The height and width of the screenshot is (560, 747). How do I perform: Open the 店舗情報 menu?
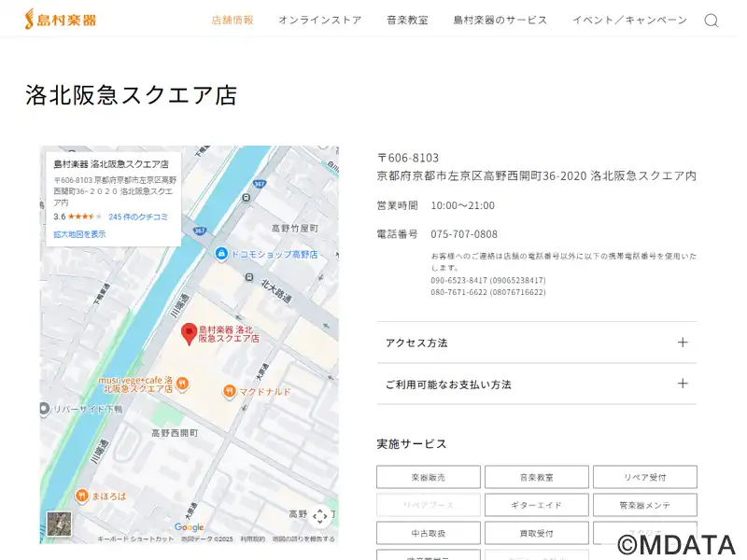[x=233, y=20]
